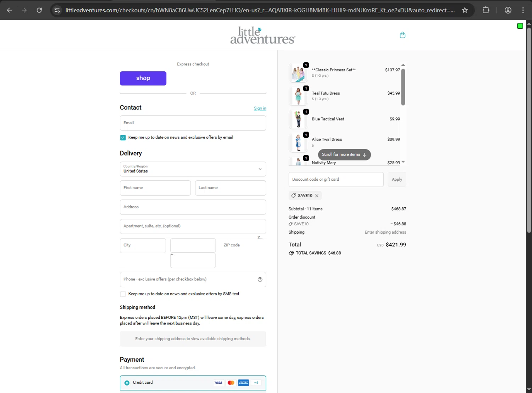Click Enter shipping address text
The image size is (532, 393).
pyautogui.click(x=386, y=232)
